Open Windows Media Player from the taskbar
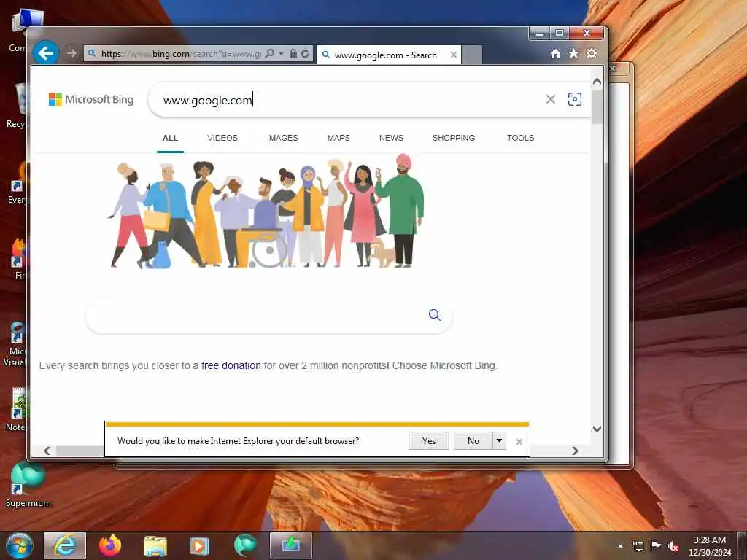Viewport: 747px width, 560px height. (200, 545)
